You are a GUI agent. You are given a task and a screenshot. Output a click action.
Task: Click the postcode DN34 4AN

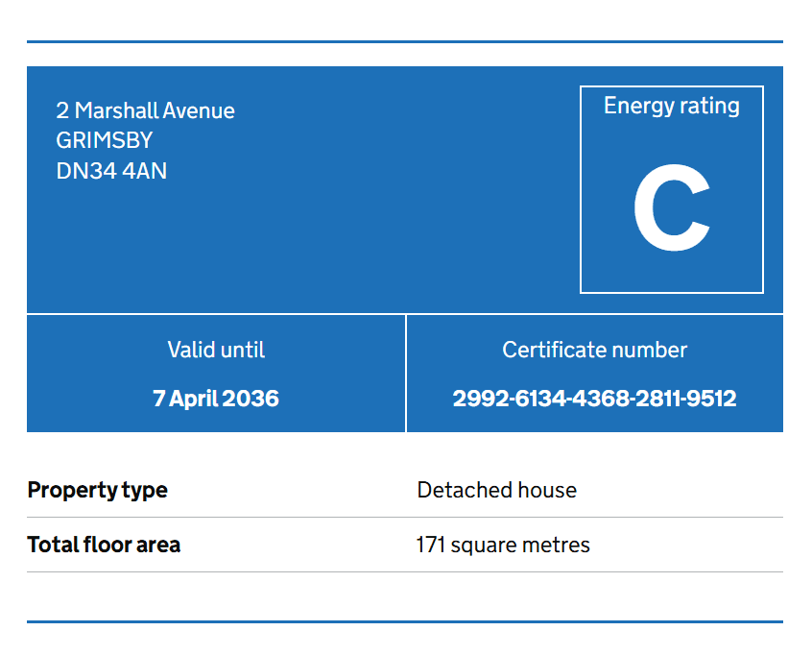(111, 171)
